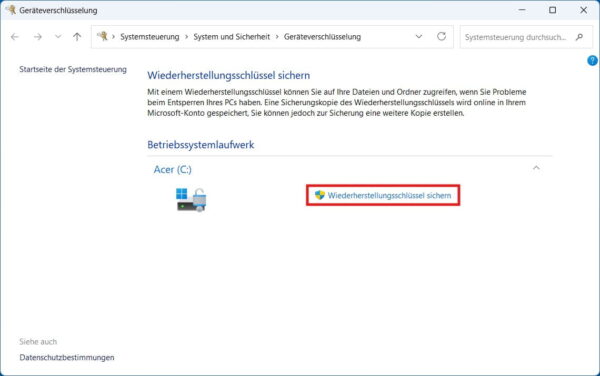Image resolution: width=600 pixels, height=376 pixels.
Task: Click the search magnifier icon
Action: [x=579, y=37]
